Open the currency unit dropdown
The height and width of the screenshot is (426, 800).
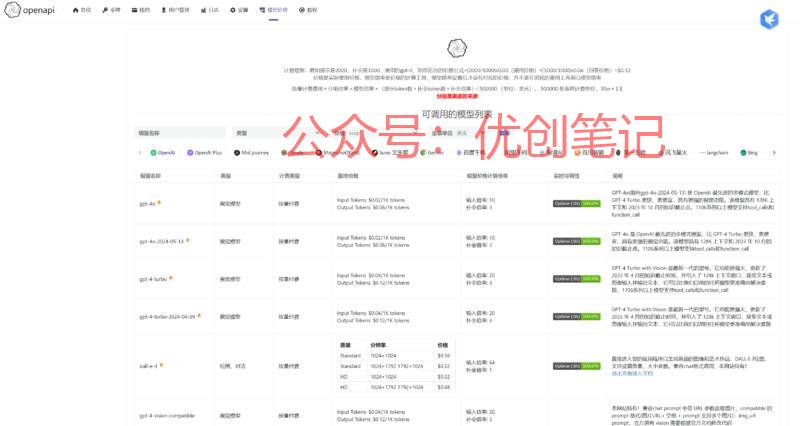458,133
